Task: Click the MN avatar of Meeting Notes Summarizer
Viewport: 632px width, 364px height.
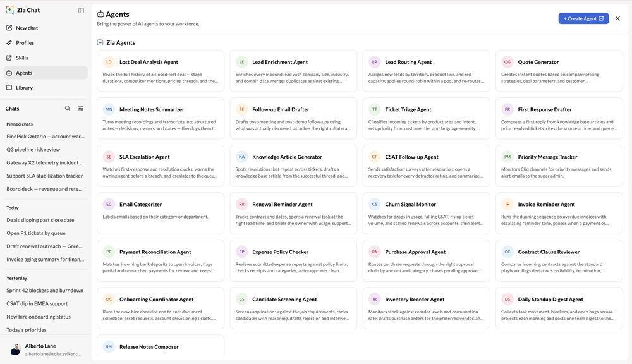Action: pos(109,109)
